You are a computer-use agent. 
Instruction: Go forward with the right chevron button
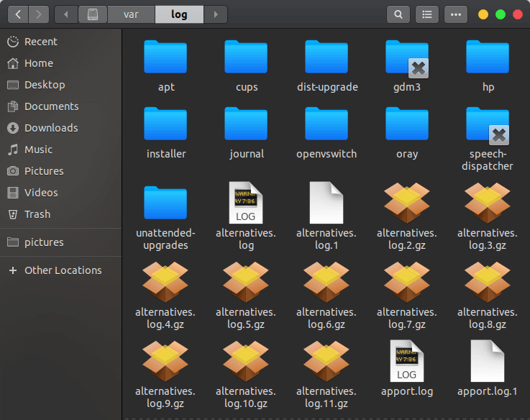(39, 14)
